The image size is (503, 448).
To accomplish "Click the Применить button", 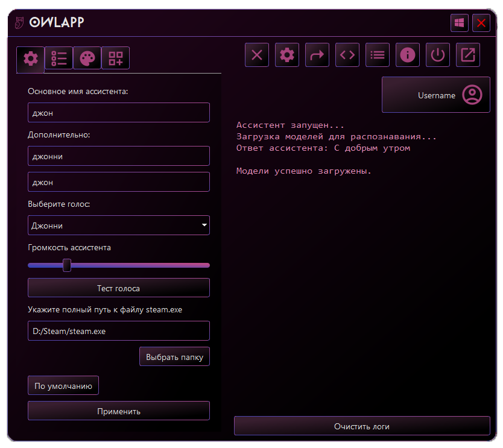I will [x=119, y=411].
